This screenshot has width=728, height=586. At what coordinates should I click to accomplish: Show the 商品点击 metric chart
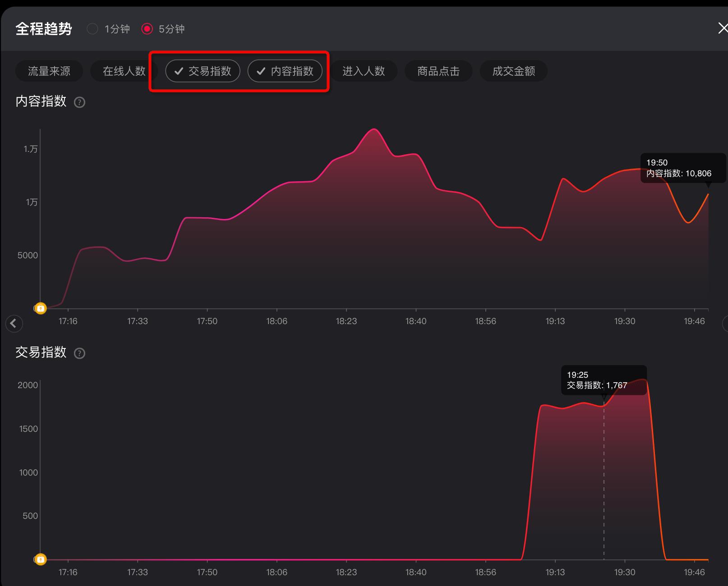coord(438,71)
